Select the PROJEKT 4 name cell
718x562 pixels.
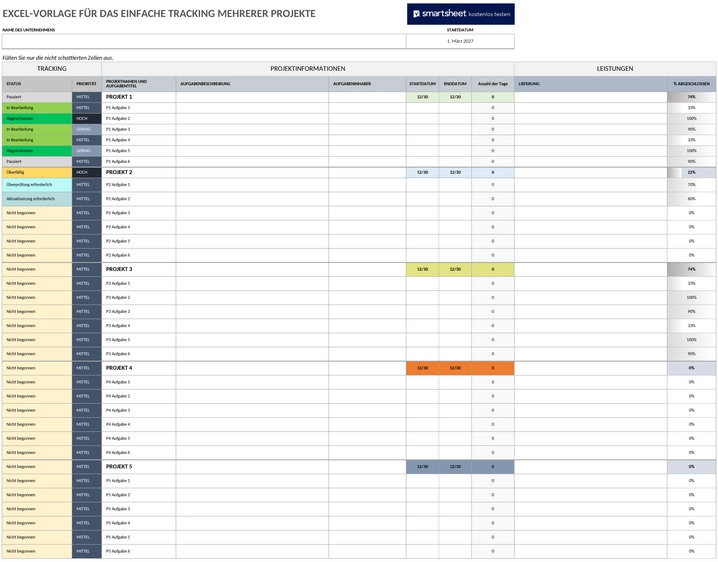[139, 368]
